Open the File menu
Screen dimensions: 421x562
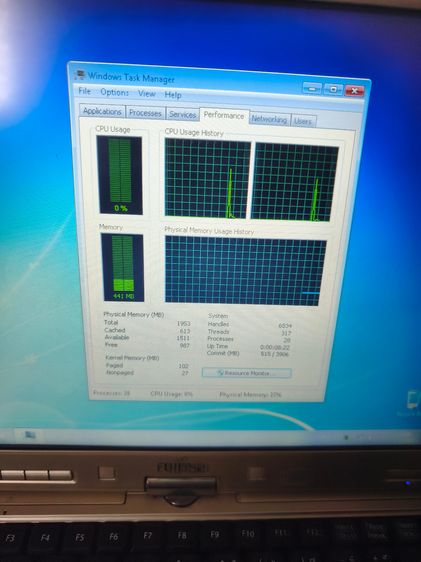tap(85, 91)
